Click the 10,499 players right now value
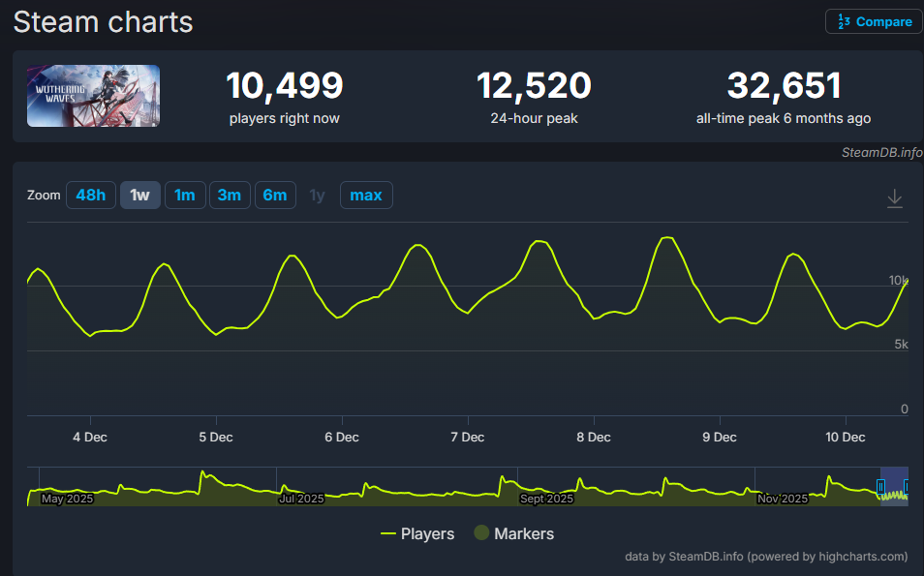Image resolution: width=924 pixels, height=576 pixels. coord(285,85)
